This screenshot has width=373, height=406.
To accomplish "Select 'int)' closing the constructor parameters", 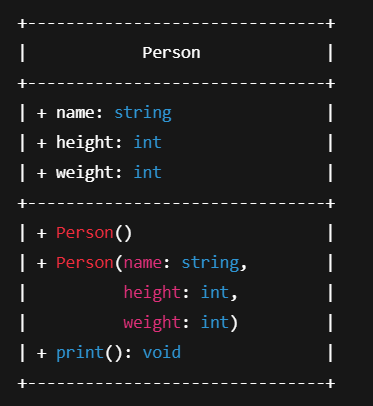I will 219,323.
